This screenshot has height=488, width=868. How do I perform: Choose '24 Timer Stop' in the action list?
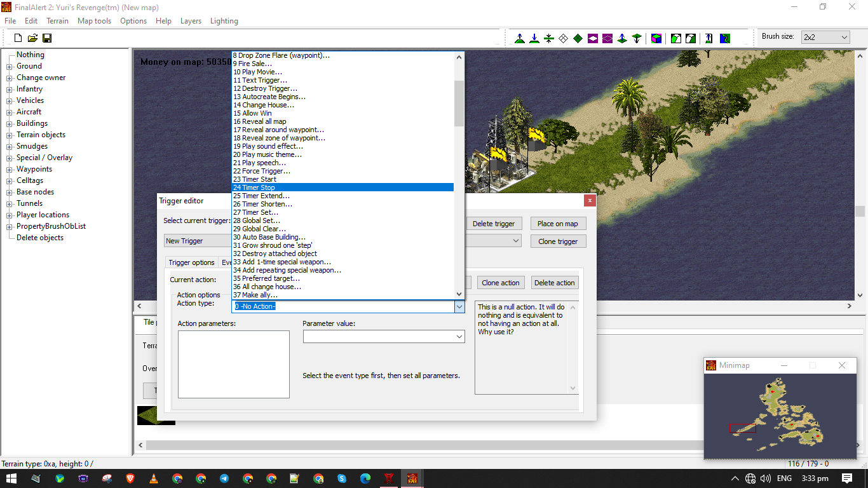(x=343, y=187)
